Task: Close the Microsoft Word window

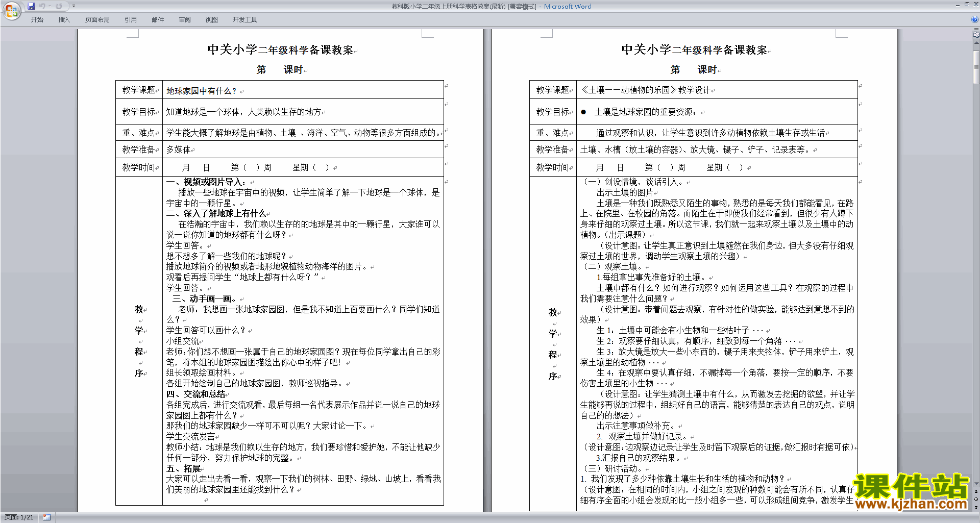Action: coord(975,5)
